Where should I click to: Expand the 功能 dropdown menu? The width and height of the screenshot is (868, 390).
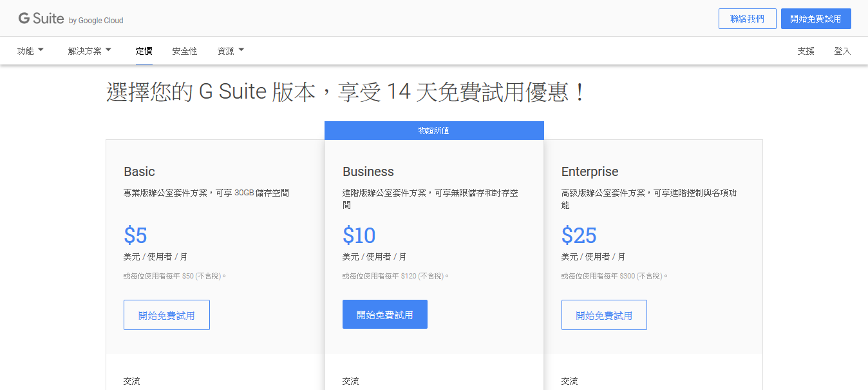coord(30,51)
